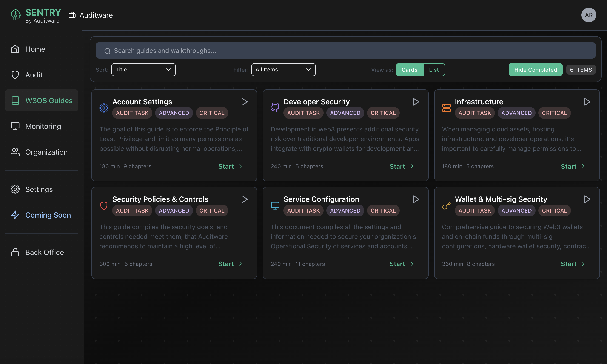The width and height of the screenshot is (607, 364).
Task: Click the Infrastructure server icon
Action: coord(446,108)
